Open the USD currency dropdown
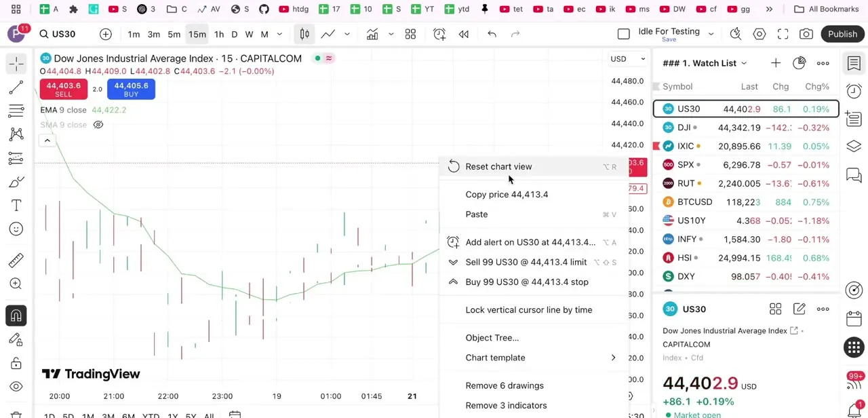868x418 pixels. (628, 59)
